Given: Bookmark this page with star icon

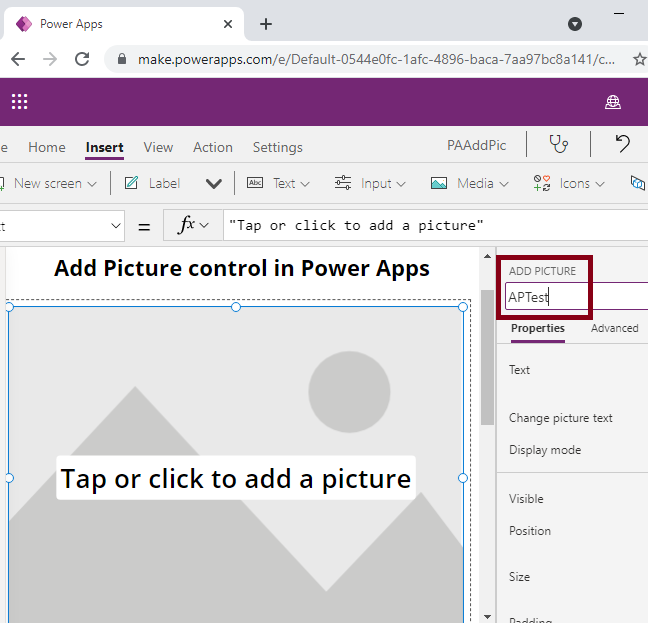Looking at the screenshot, I should pos(640,59).
